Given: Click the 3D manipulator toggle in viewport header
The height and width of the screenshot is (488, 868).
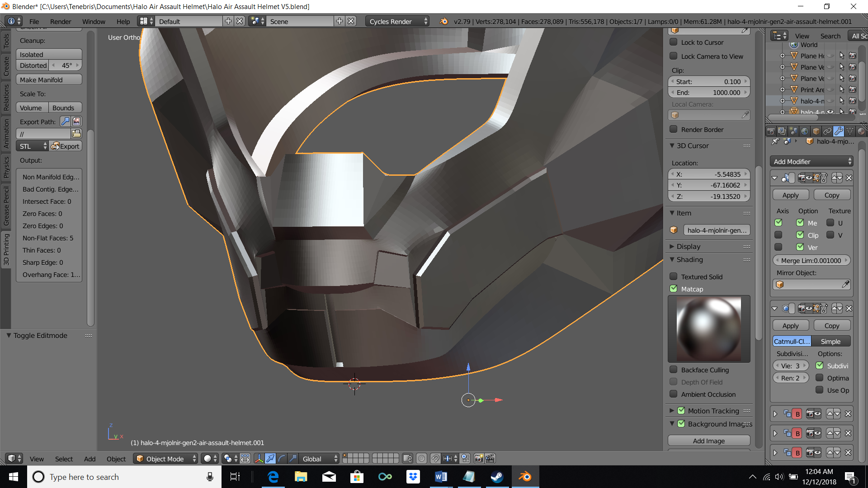Looking at the screenshot, I should coord(259,459).
